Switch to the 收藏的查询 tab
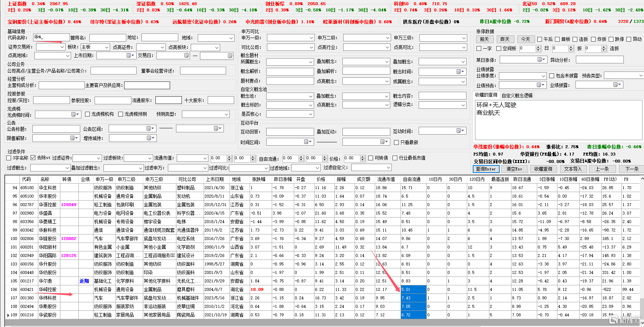This screenshot has height=327, width=644. [486, 95]
